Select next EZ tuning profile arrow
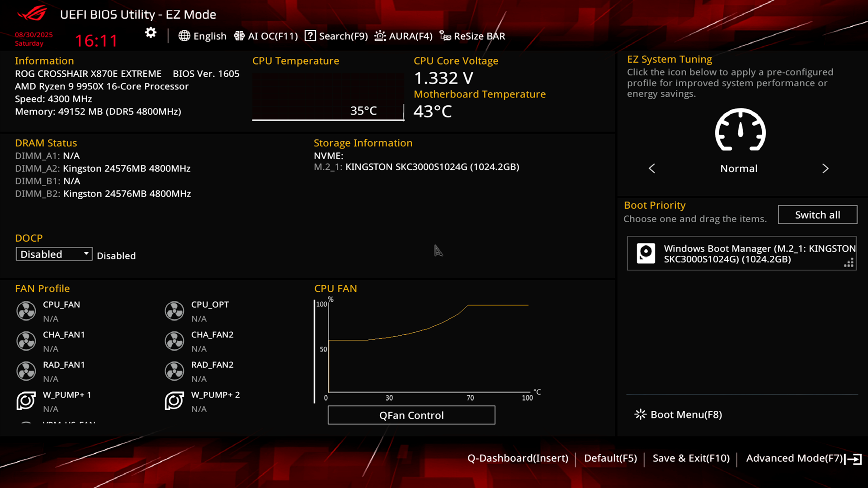The width and height of the screenshot is (868, 488). pos(825,169)
